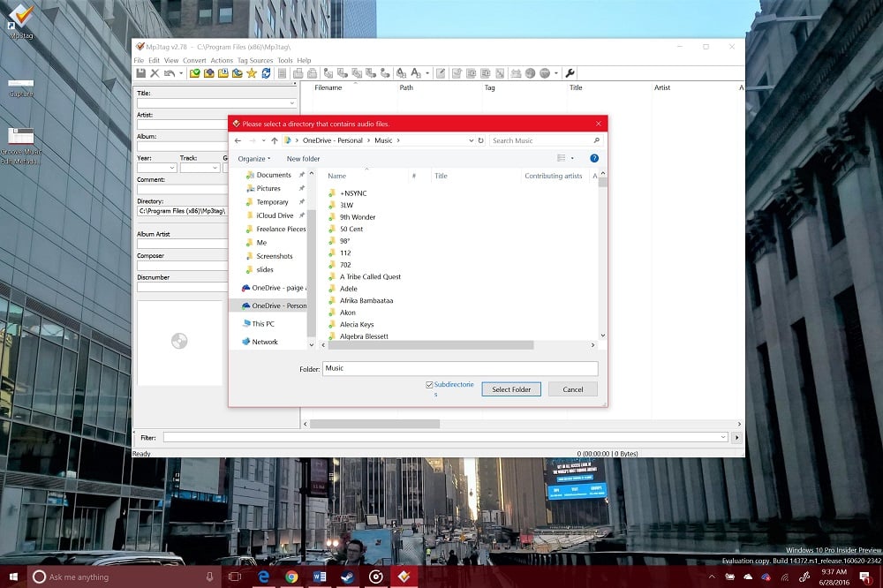Save the tag using toolbar icon

click(140, 73)
